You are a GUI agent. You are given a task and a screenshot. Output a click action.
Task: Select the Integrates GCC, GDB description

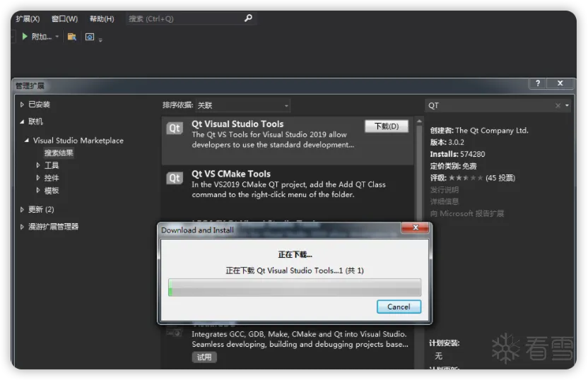[300, 339]
